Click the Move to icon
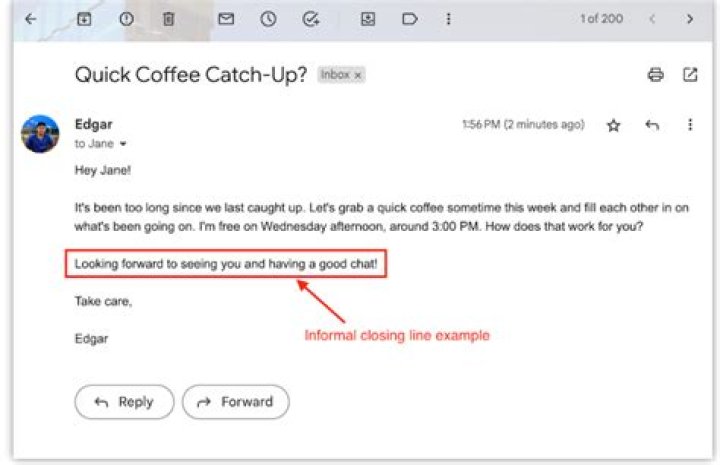720x465 pixels. 368,19
